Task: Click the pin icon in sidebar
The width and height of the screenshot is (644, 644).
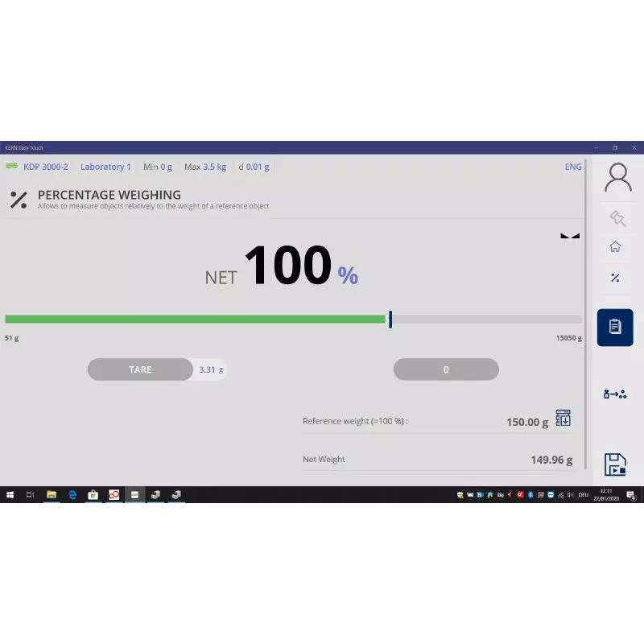Action: [617, 217]
